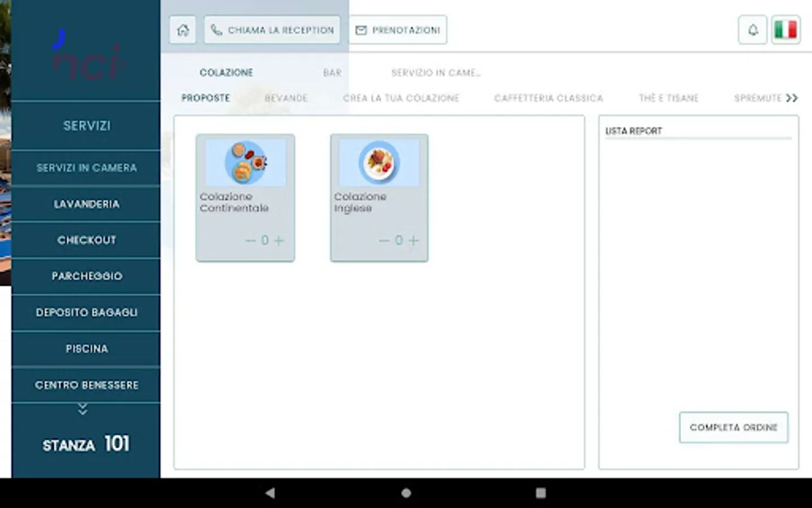This screenshot has height=508, width=812.
Task: Open Checkout in the sidebar
Action: [x=86, y=240]
